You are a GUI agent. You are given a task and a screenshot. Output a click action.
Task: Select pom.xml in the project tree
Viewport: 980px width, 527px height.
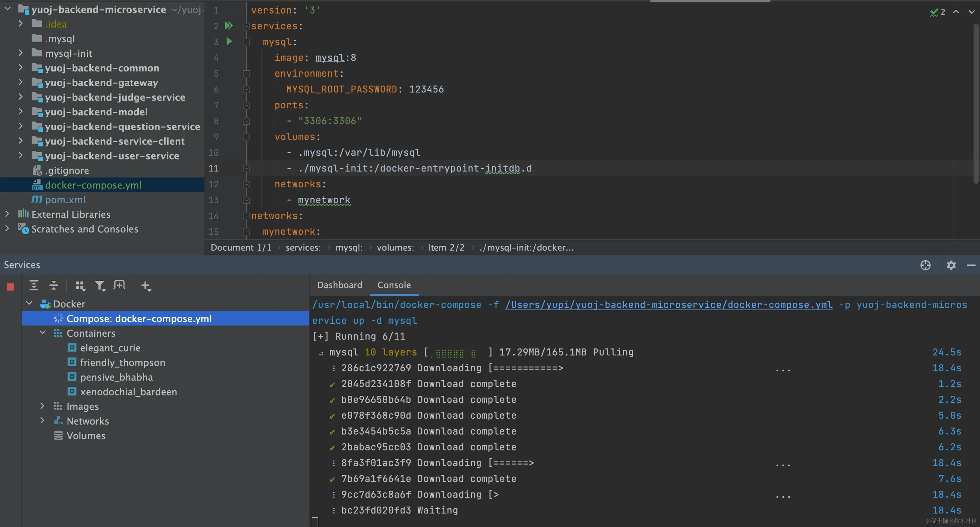coord(65,199)
